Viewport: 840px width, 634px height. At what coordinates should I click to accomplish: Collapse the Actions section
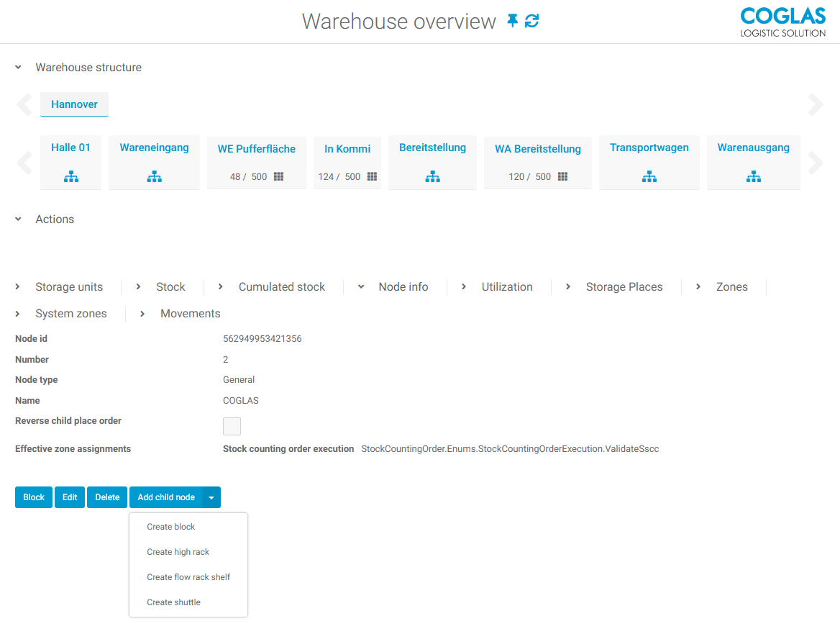pyautogui.click(x=19, y=219)
